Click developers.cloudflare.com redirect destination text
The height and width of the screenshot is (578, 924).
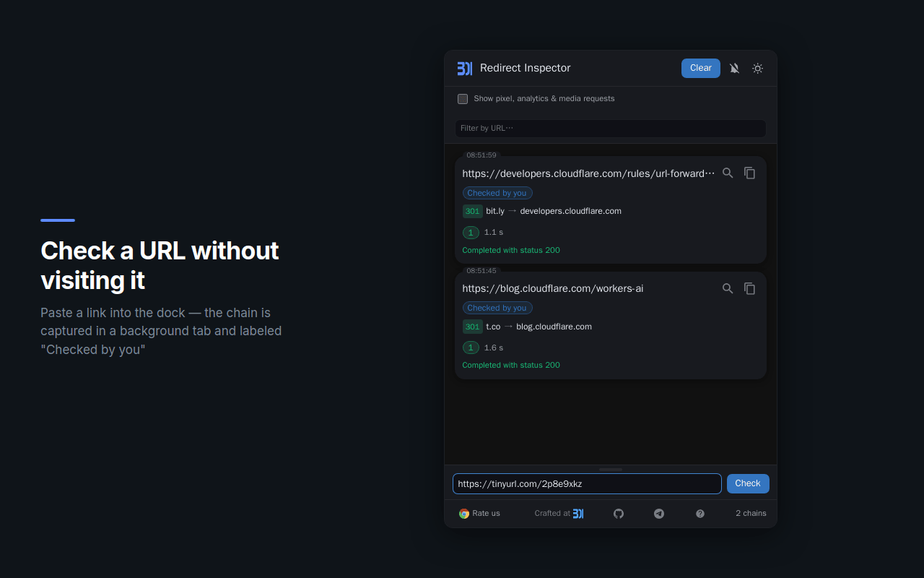click(x=571, y=212)
